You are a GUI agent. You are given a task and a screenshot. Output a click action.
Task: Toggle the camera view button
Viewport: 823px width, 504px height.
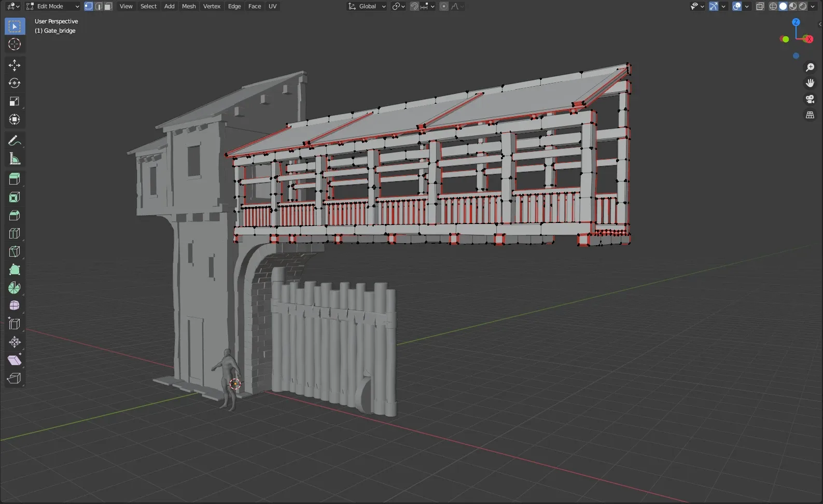click(x=810, y=99)
